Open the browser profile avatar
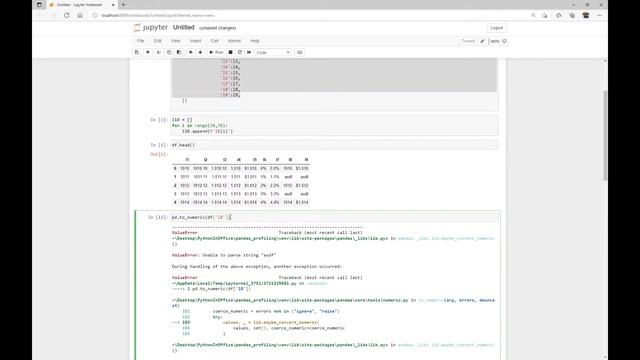The height and width of the screenshot is (360, 640). click(586, 15)
